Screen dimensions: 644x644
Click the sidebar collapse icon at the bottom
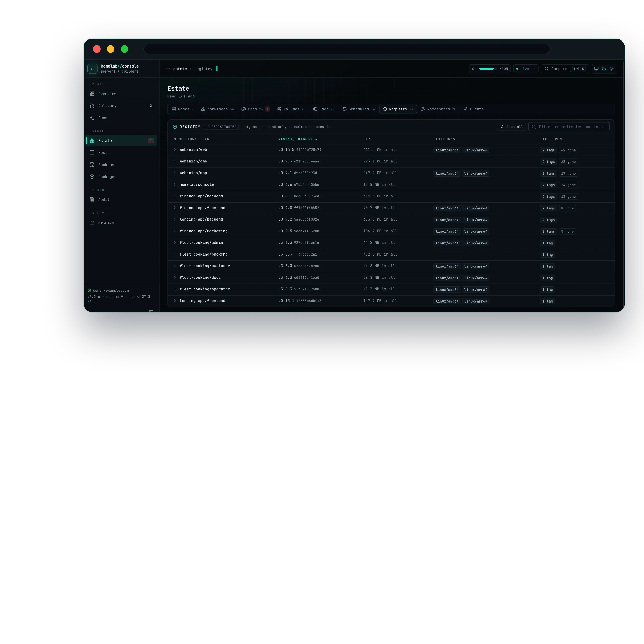(151, 311)
